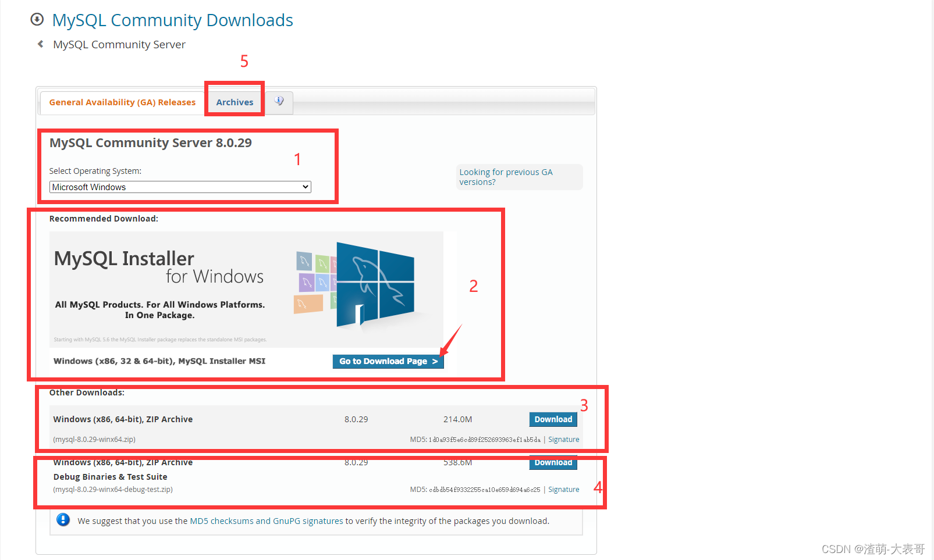Image resolution: width=934 pixels, height=560 pixels.
Task: Open Signature link for mysql-8.0.29-winx64.zip
Action: pyautogui.click(x=563, y=440)
